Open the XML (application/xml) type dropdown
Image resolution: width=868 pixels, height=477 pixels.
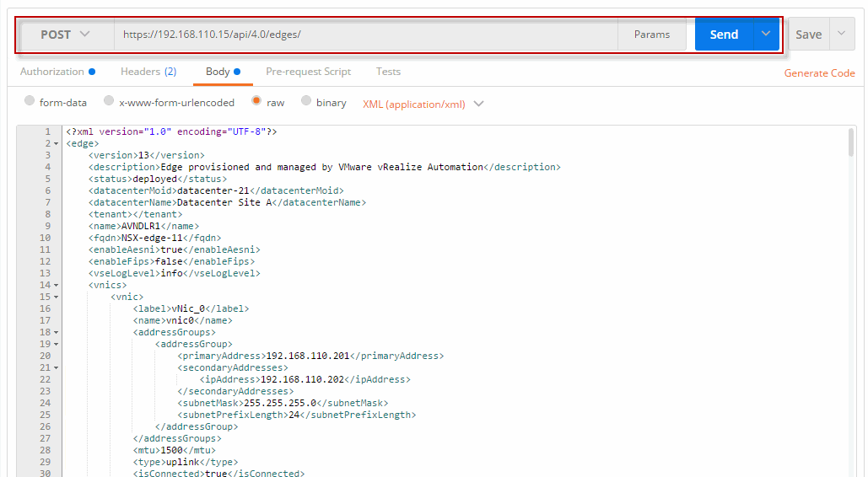[423, 105]
